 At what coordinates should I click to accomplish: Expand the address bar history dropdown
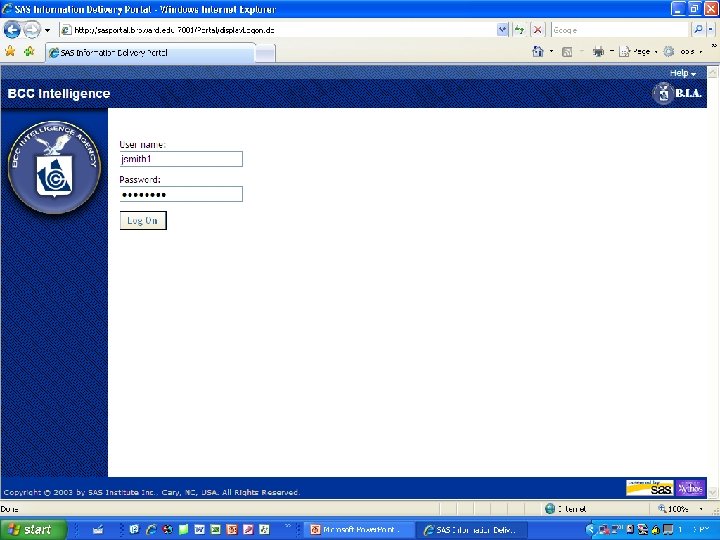pyautogui.click(x=502, y=30)
